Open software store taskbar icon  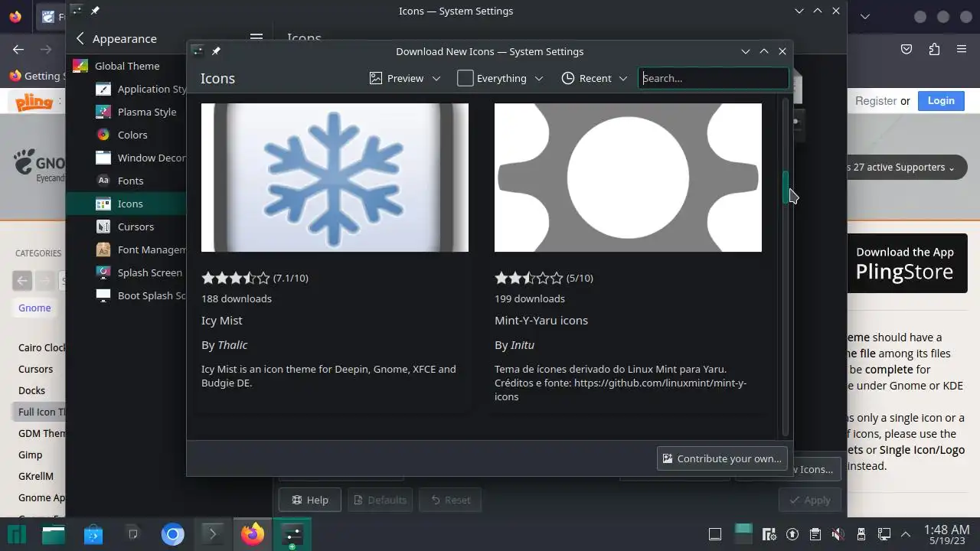pyautogui.click(x=93, y=533)
